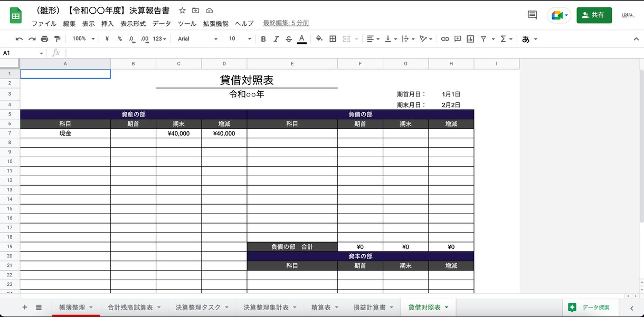Open the データ menu

162,24
